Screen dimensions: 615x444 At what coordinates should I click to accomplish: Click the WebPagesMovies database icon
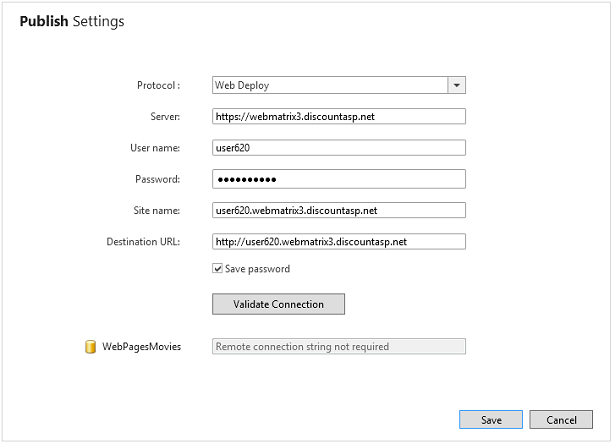[90, 347]
